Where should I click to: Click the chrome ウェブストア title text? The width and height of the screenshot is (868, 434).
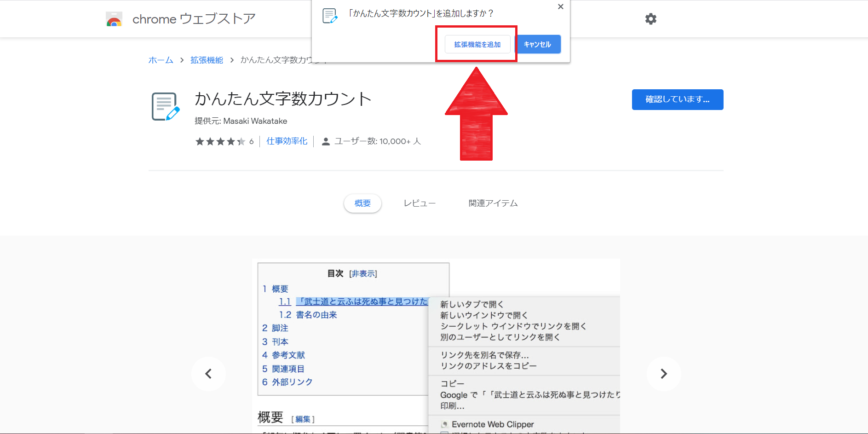194,19
